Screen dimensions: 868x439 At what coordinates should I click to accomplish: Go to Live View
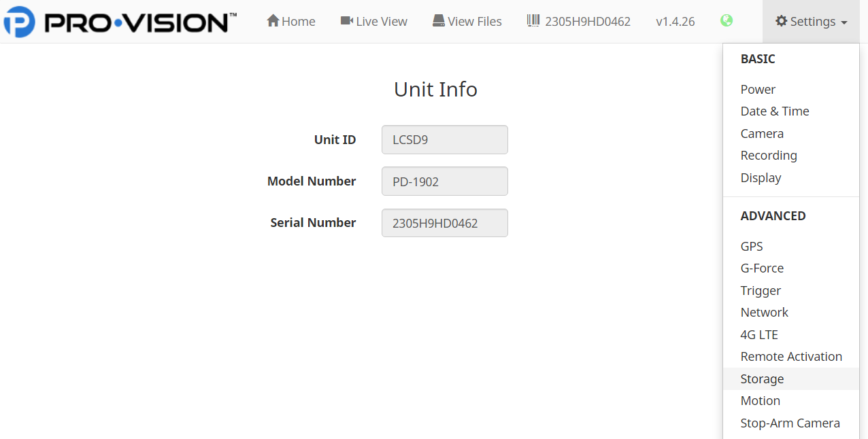(374, 22)
